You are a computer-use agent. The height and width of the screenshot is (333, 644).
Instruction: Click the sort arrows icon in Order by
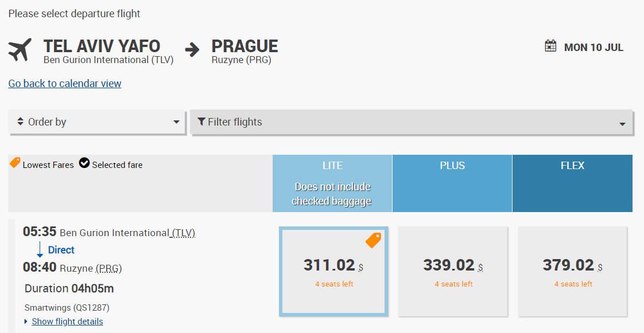[x=21, y=122]
